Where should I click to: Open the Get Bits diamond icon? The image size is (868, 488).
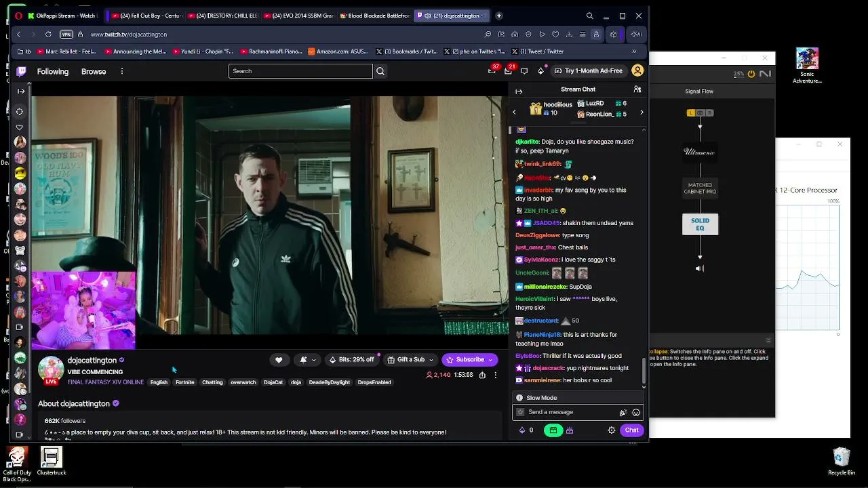click(x=540, y=70)
